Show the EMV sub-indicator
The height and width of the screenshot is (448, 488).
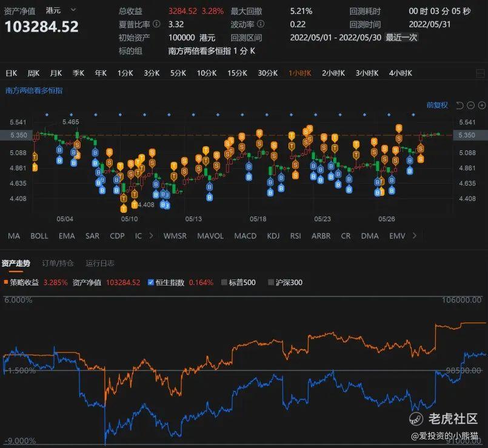pos(397,236)
